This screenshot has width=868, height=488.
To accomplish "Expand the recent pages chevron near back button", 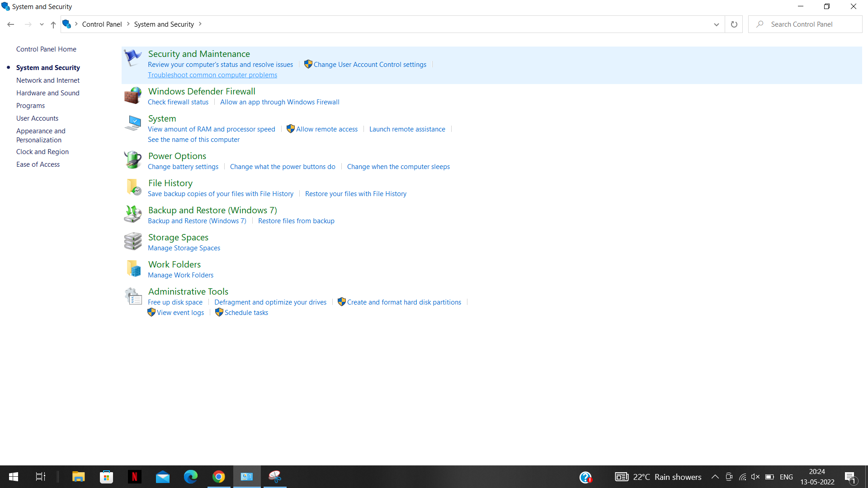I will pos(42,24).
